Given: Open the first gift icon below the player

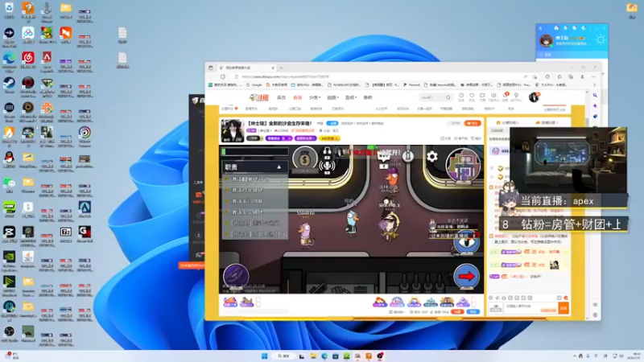Looking at the screenshot, I should click(x=230, y=302).
